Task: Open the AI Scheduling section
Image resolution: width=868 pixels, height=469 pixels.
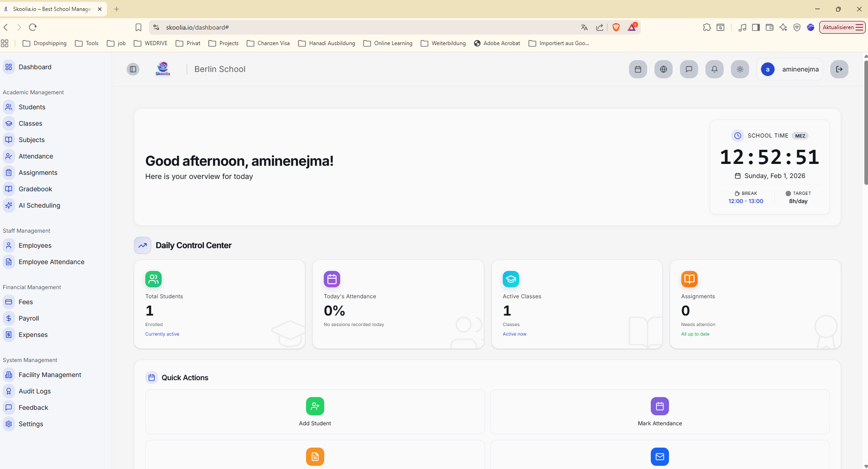Action: (x=38, y=205)
